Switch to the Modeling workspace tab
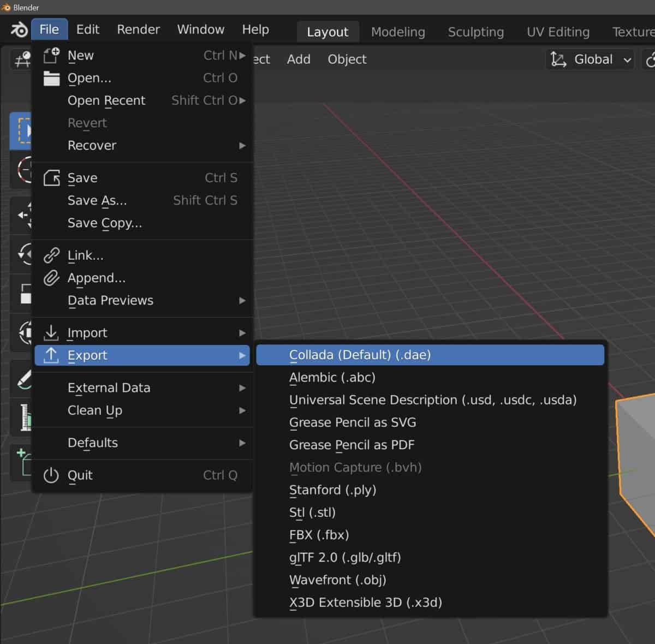655x644 pixels. point(398,32)
